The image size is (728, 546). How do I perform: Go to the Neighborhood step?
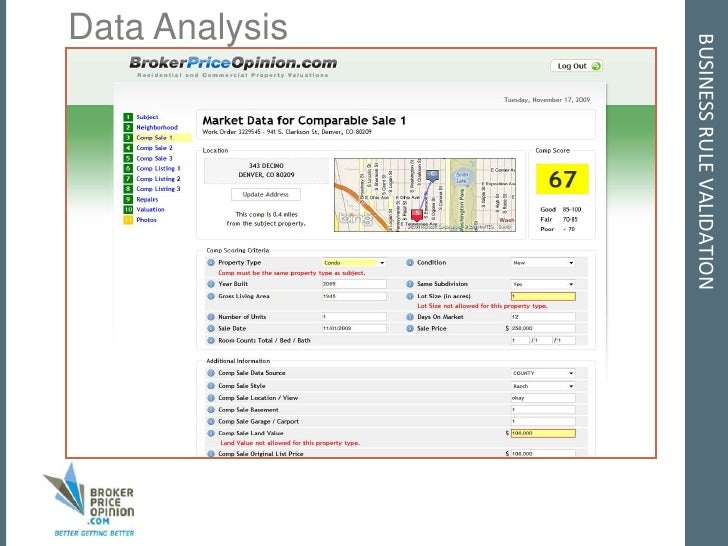tap(157, 127)
